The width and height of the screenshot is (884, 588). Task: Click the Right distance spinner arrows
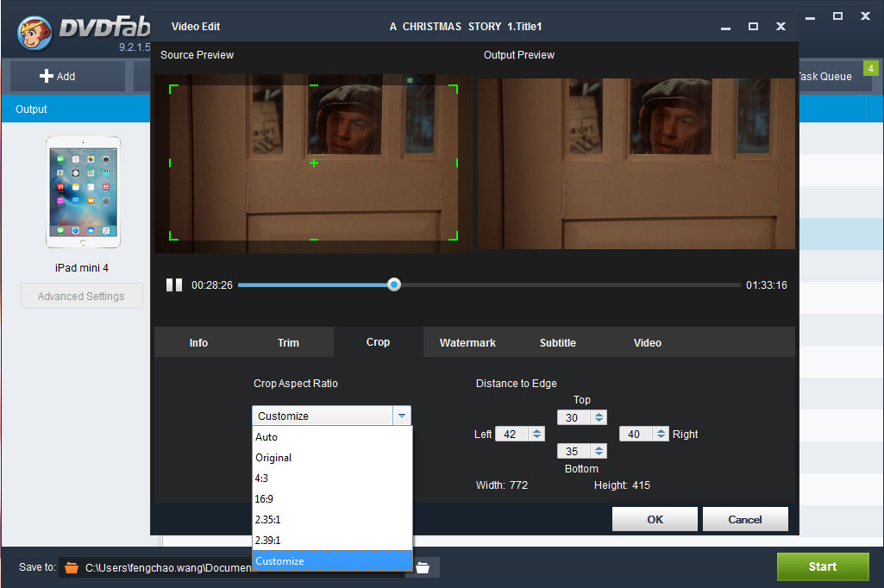pyautogui.click(x=661, y=435)
